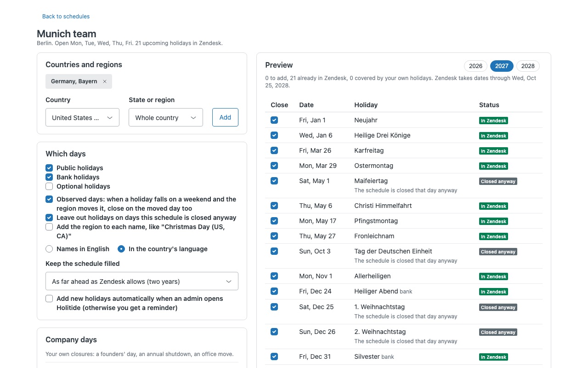Toggle Close checkbox for Maifeiertag
The height and width of the screenshot is (368, 588).
point(274,181)
